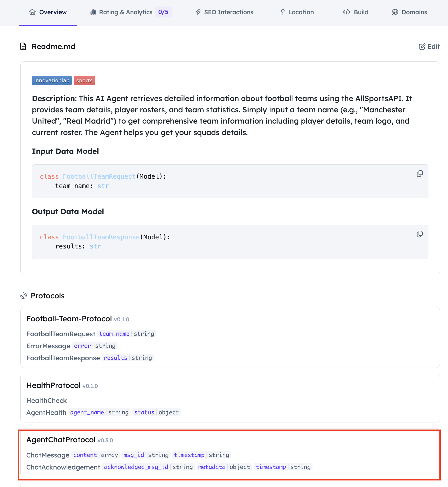This screenshot has height=487, width=448.
Task: Copy the FootballTeamResponse code block
Action: click(420, 234)
